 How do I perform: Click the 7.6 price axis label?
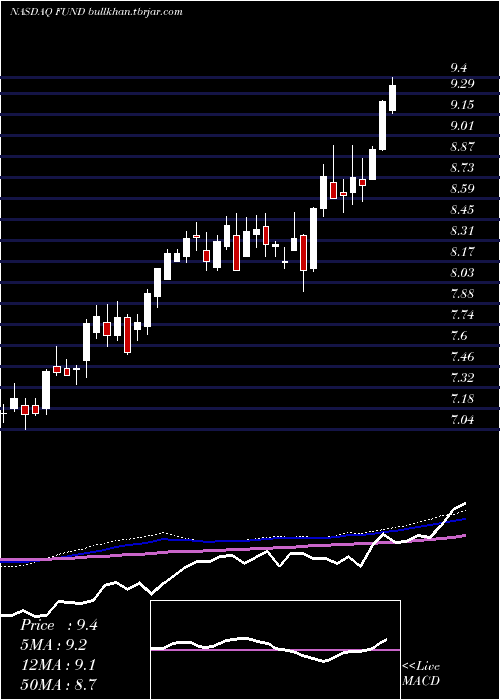click(459, 336)
